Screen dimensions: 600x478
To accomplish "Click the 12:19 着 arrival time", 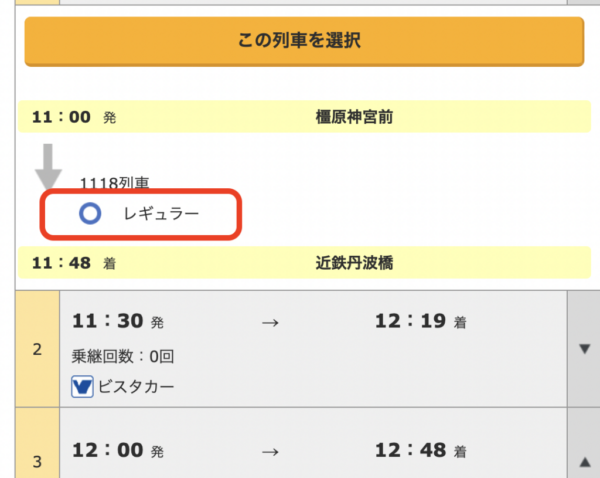I will (x=419, y=323).
